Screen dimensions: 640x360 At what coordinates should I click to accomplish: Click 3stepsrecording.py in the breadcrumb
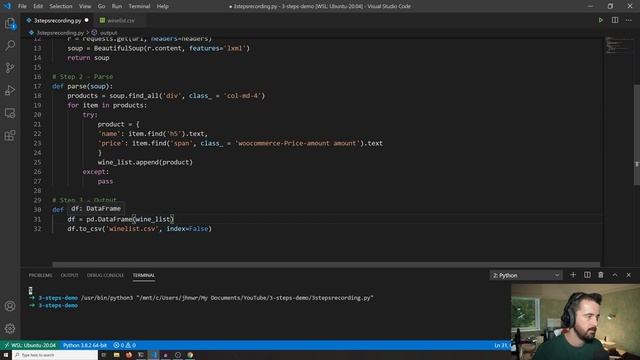point(60,33)
